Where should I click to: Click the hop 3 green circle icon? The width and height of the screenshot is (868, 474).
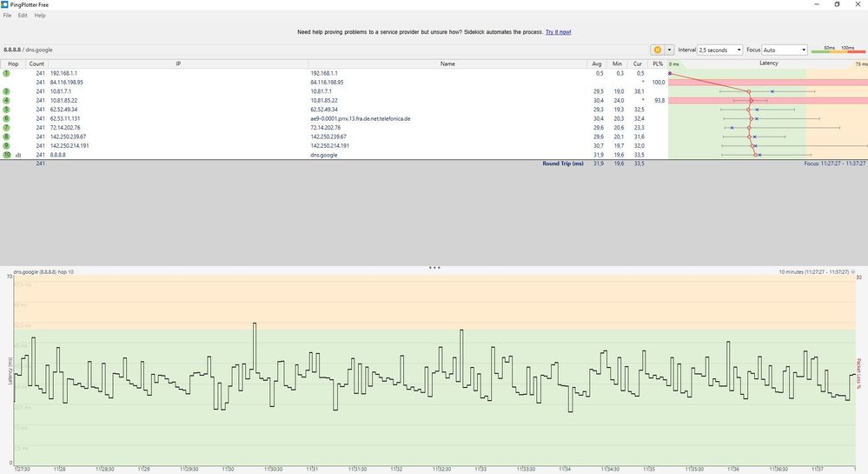pos(6,91)
